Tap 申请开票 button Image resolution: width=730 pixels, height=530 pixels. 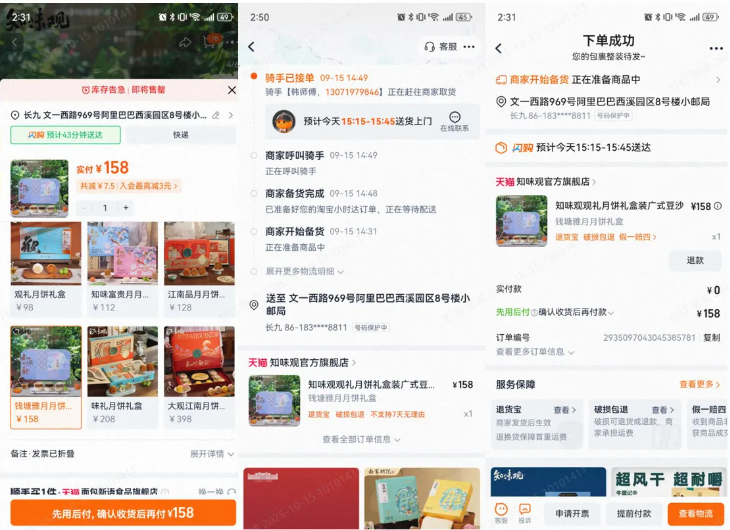tap(572, 514)
